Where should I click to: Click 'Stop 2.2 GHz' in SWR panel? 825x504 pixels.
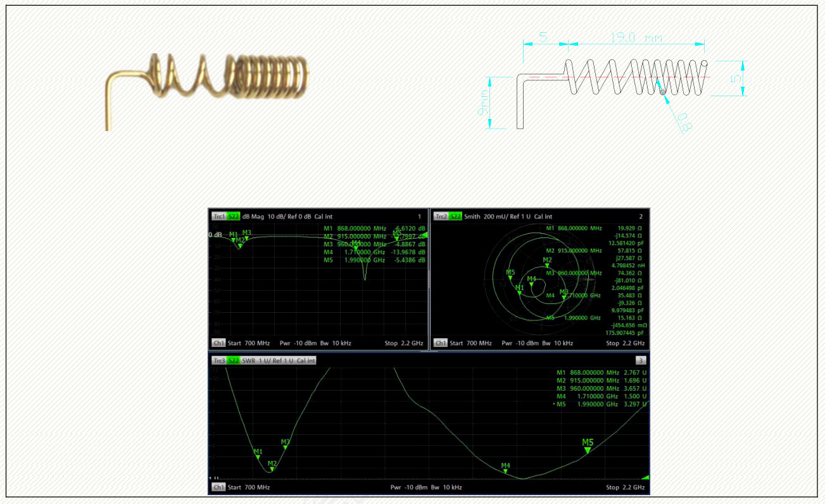pos(626,488)
